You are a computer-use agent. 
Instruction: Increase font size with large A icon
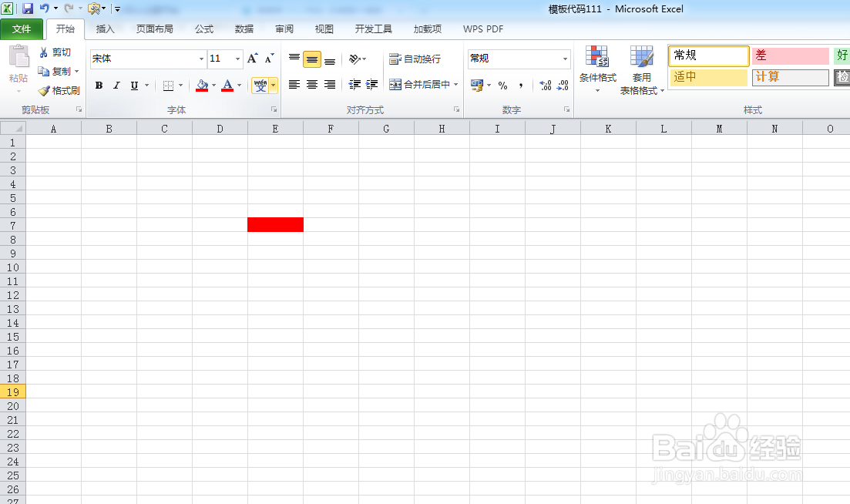pyautogui.click(x=253, y=58)
